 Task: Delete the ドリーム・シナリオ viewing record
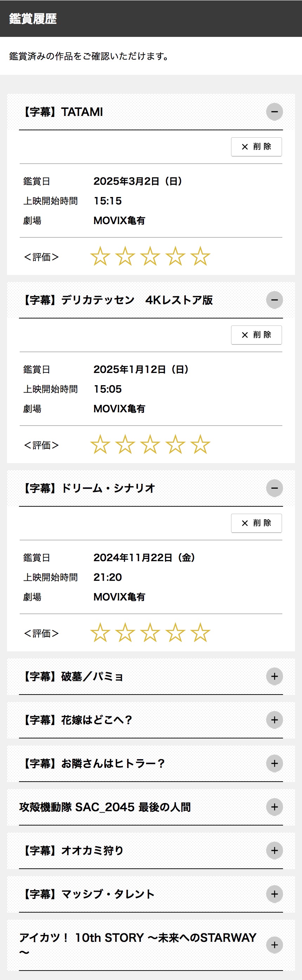pos(256,523)
